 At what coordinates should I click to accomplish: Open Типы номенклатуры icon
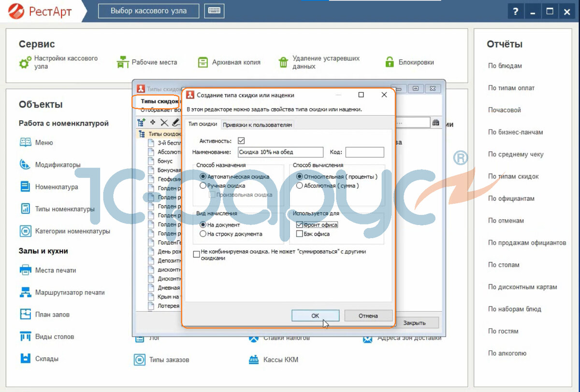(x=26, y=209)
